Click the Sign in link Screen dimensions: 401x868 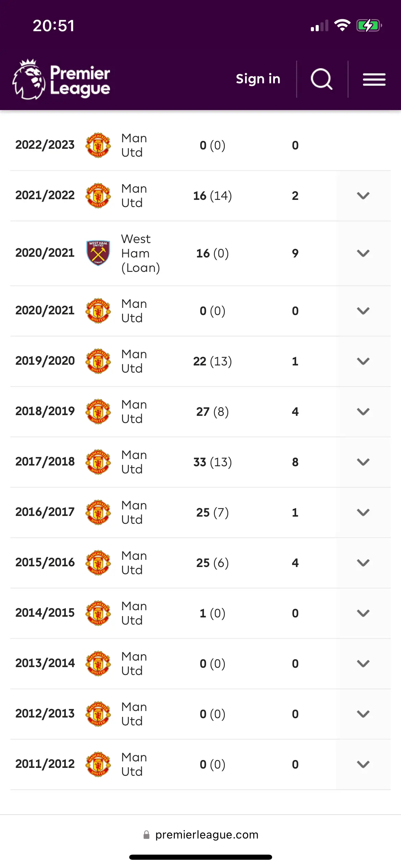tap(258, 79)
